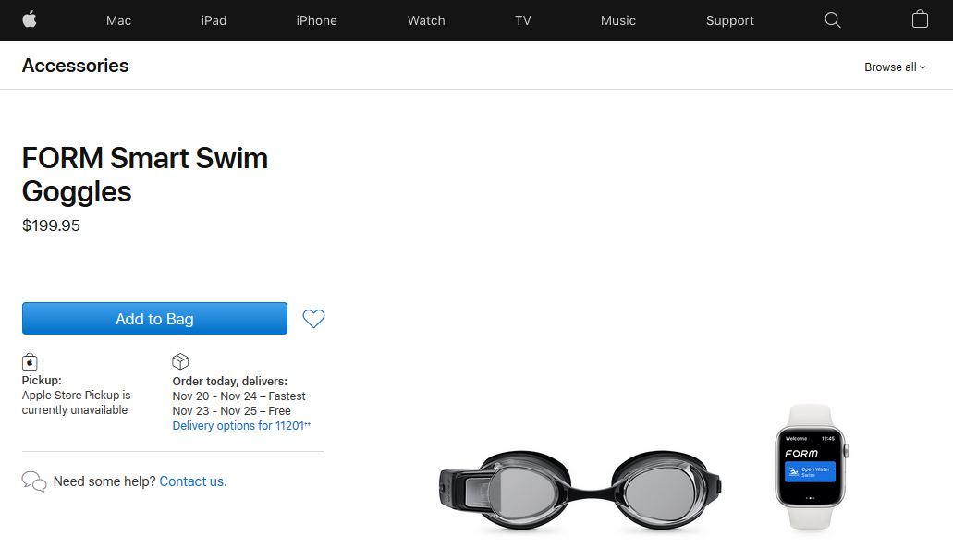The image size is (953, 560).
Task: Select Watch in the navigation bar
Action: tap(426, 20)
